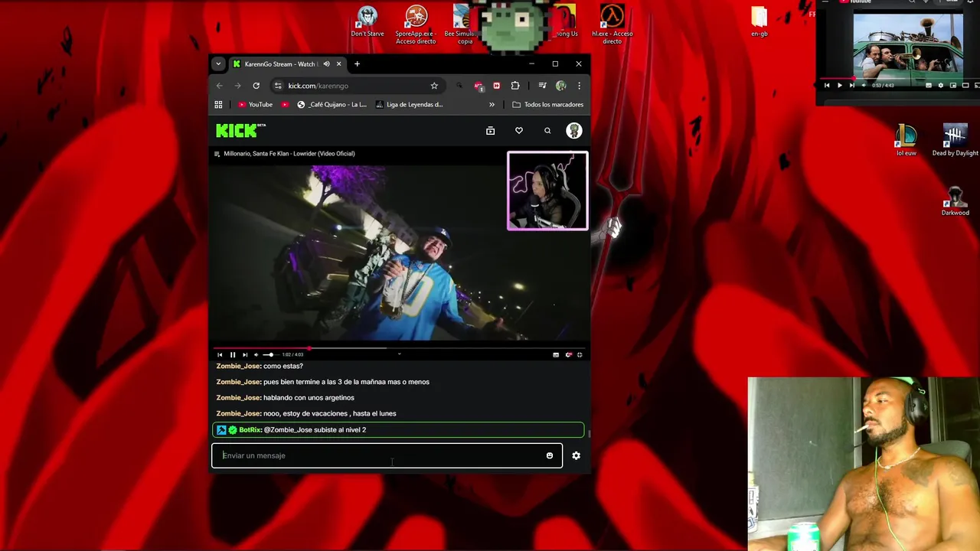Open the chat emoji picker
Image resolution: width=980 pixels, height=551 pixels.
click(x=549, y=455)
